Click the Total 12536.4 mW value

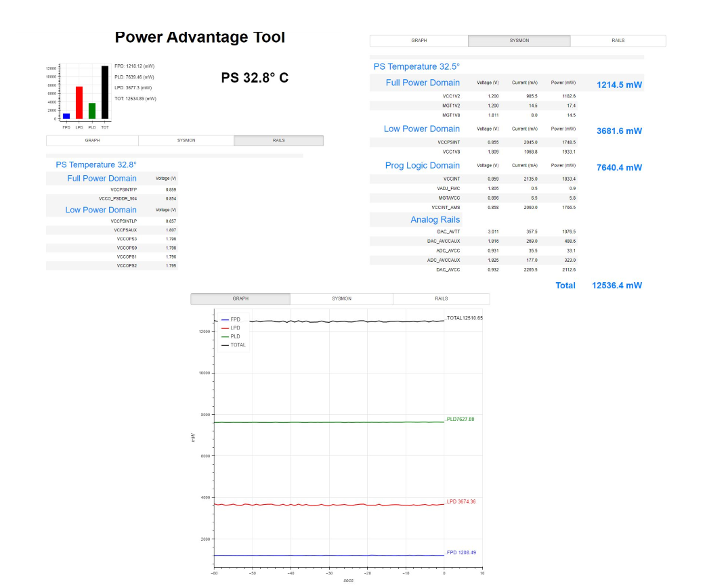(616, 285)
